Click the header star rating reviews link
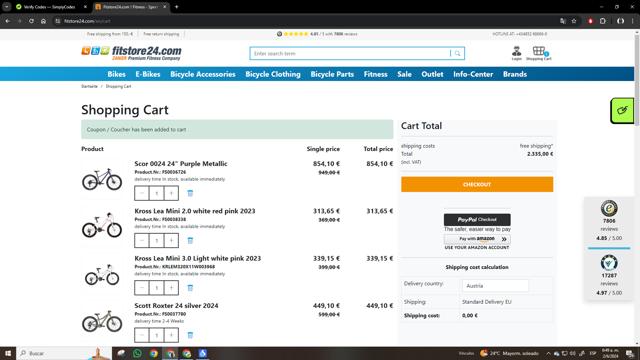640x360 pixels. point(317,34)
